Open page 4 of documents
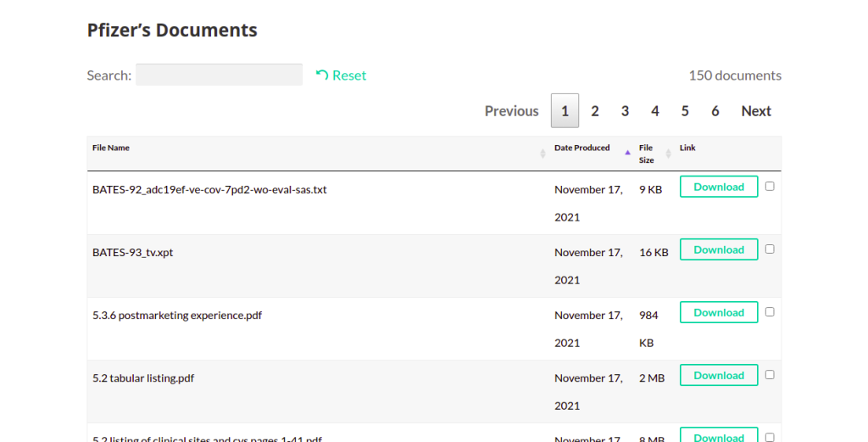Viewport: 868px width, 442px height. tap(655, 111)
